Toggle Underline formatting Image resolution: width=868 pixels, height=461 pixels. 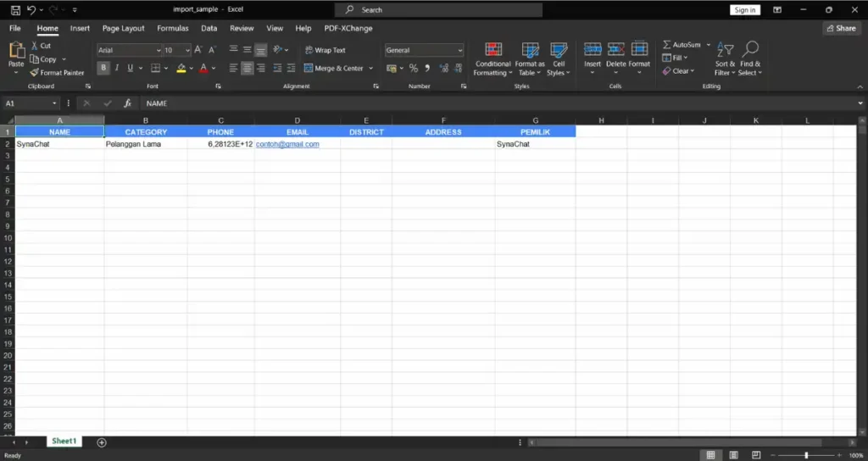(x=130, y=68)
